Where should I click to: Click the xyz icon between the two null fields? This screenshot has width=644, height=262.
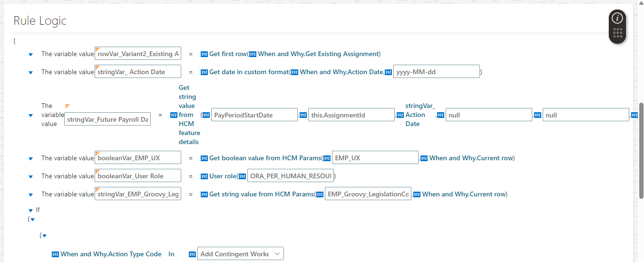click(537, 115)
